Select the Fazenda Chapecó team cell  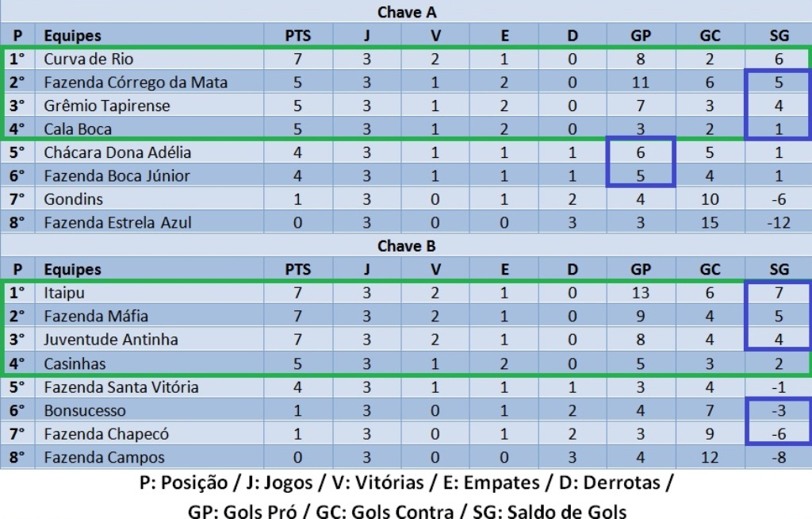point(106,434)
